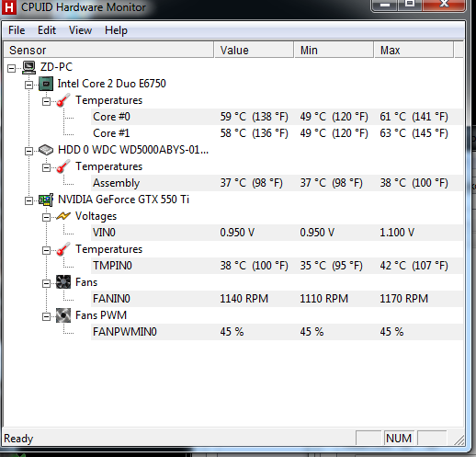Viewport: 476px width, 457px height.
Task: Click the NUM indicator in status bar
Action: (399, 439)
